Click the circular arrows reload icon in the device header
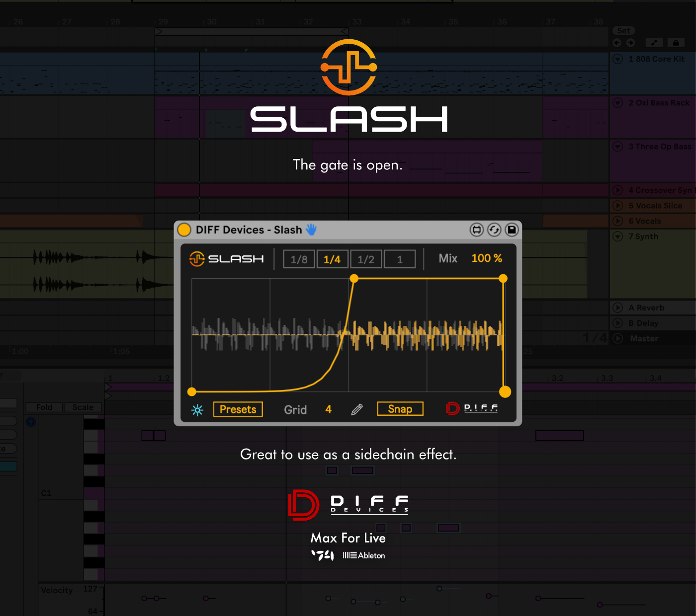Screen dimensions: 696x616 tap(494, 230)
